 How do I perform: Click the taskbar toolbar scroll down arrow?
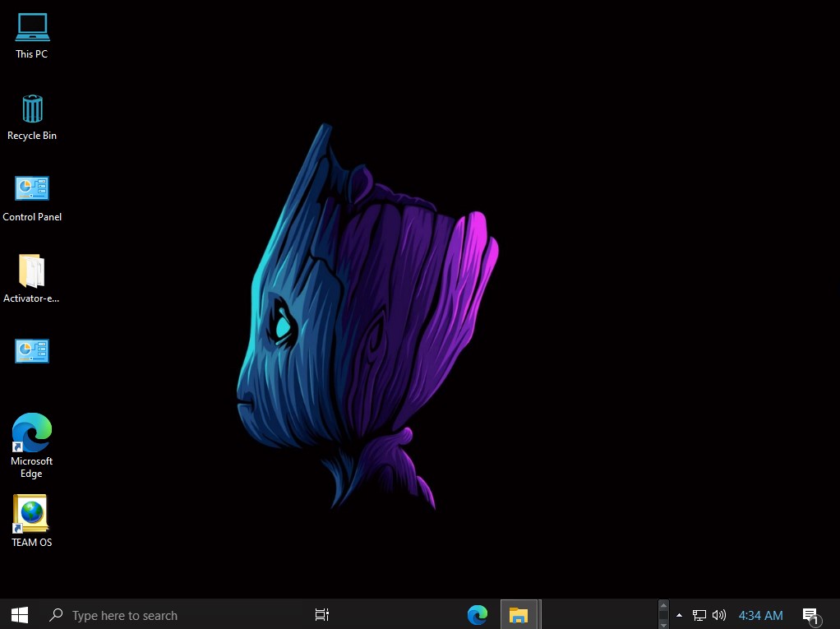[x=663, y=623]
